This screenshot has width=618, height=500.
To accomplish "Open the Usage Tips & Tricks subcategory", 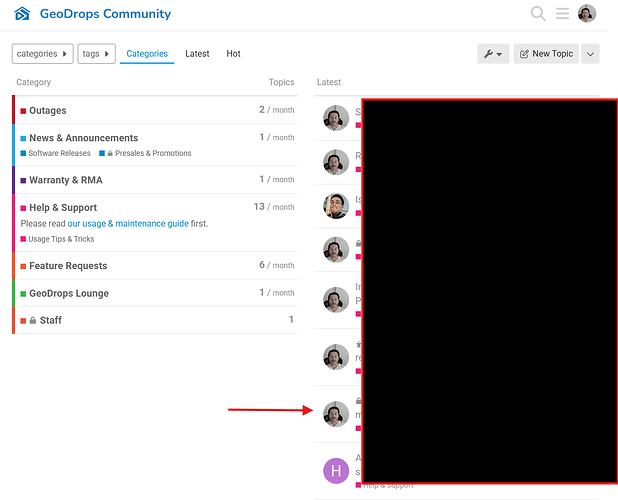I will (61, 239).
